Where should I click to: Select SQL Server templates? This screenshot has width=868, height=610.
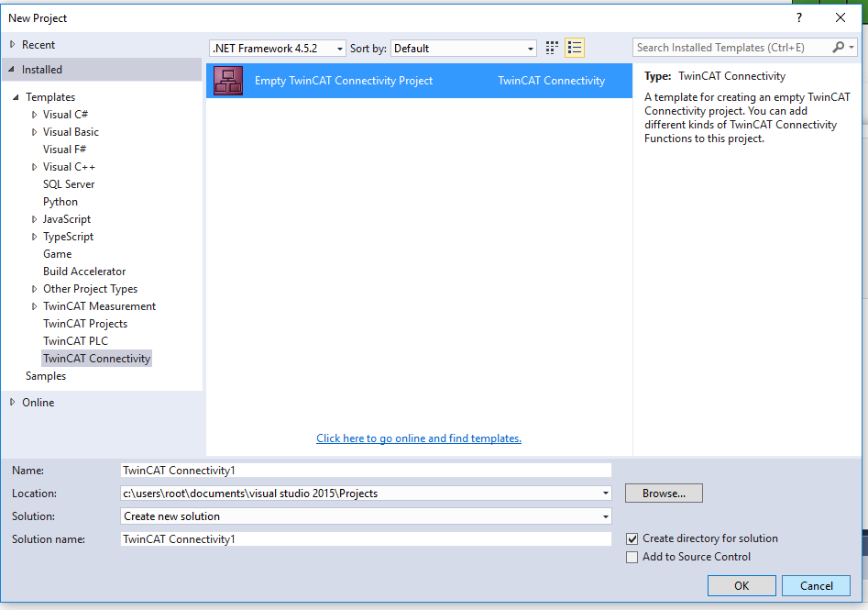click(x=69, y=184)
